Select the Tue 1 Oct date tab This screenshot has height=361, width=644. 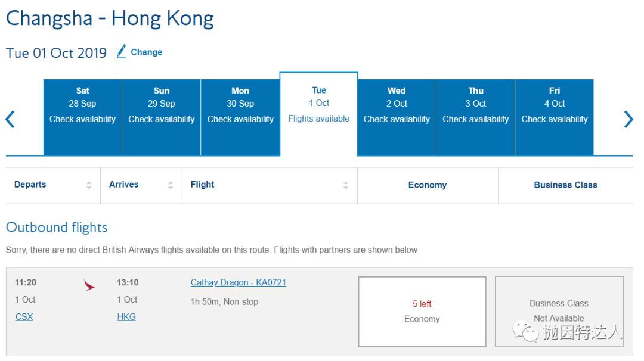tap(319, 114)
